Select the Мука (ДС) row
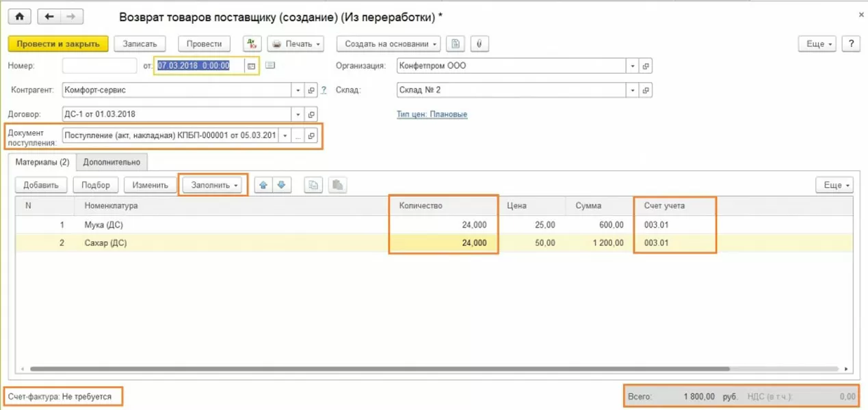Screen dimensions: 868x410 (x=434, y=225)
